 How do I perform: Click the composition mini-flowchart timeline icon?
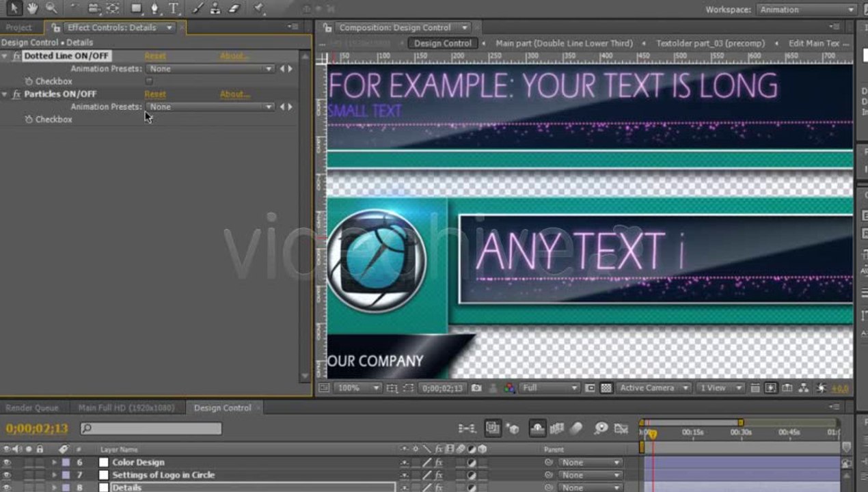(467, 428)
